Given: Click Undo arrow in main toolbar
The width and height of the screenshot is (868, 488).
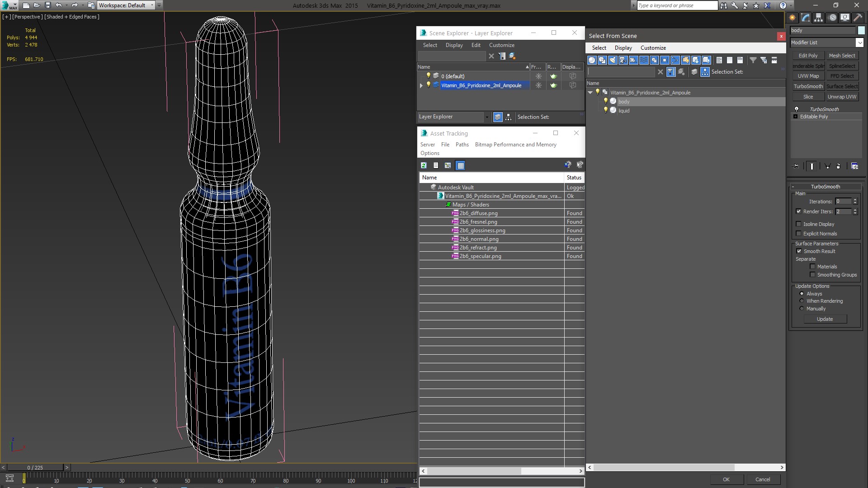Looking at the screenshot, I should 58,5.
